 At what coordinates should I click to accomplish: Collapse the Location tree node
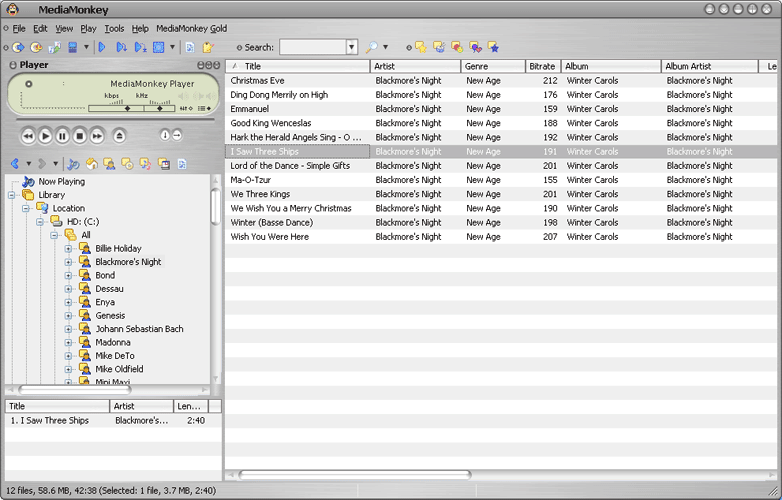tap(26, 208)
